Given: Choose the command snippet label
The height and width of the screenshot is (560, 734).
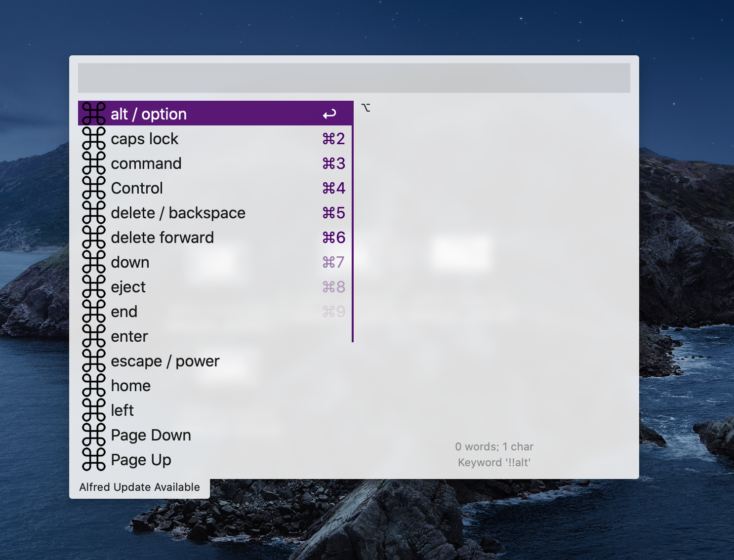Looking at the screenshot, I should click(x=146, y=163).
